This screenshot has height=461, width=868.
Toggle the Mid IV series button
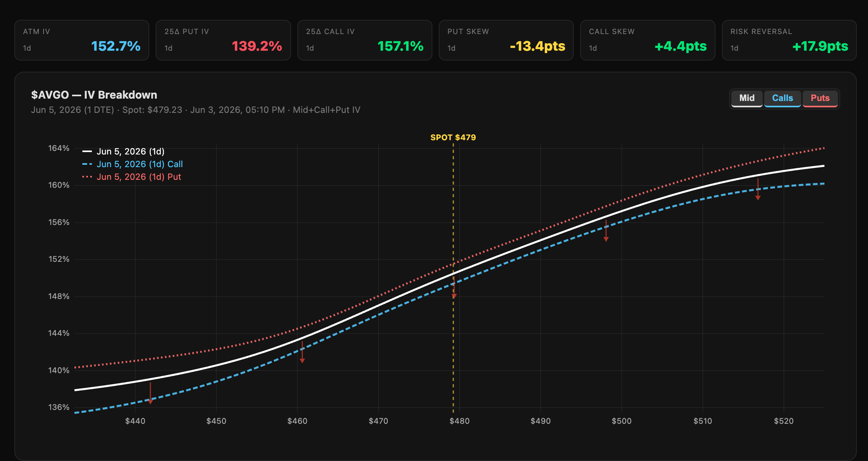[747, 98]
